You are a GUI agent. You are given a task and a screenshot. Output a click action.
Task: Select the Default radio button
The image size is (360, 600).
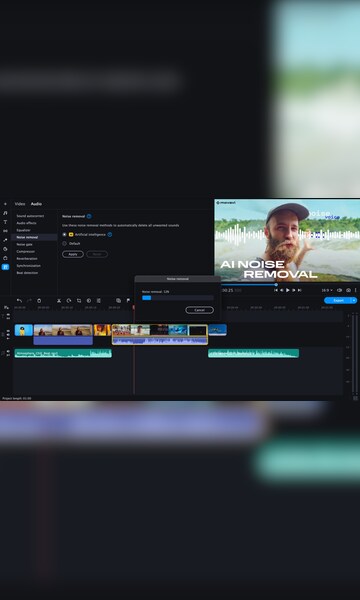click(64, 243)
